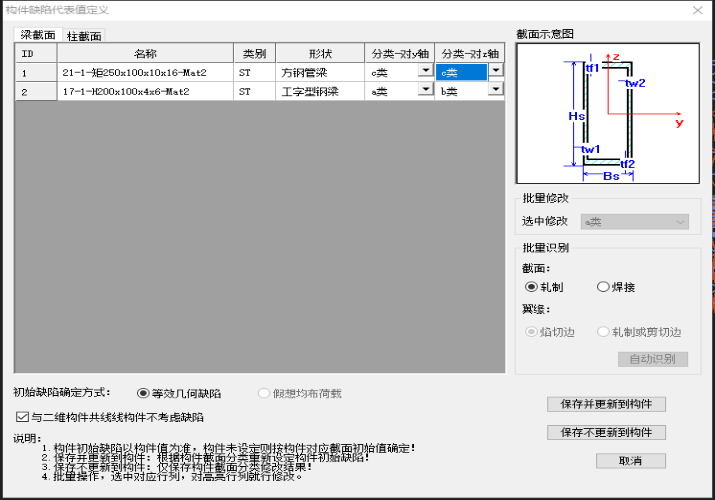Open row 1 分类-对y轴 dropdown arrow
Viewport: 715px width, 500px height.
click(425, 70)
